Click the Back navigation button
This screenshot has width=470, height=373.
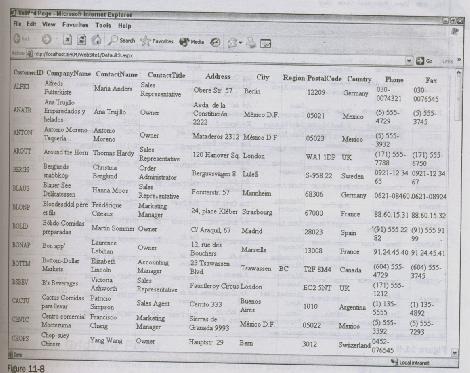21,39
